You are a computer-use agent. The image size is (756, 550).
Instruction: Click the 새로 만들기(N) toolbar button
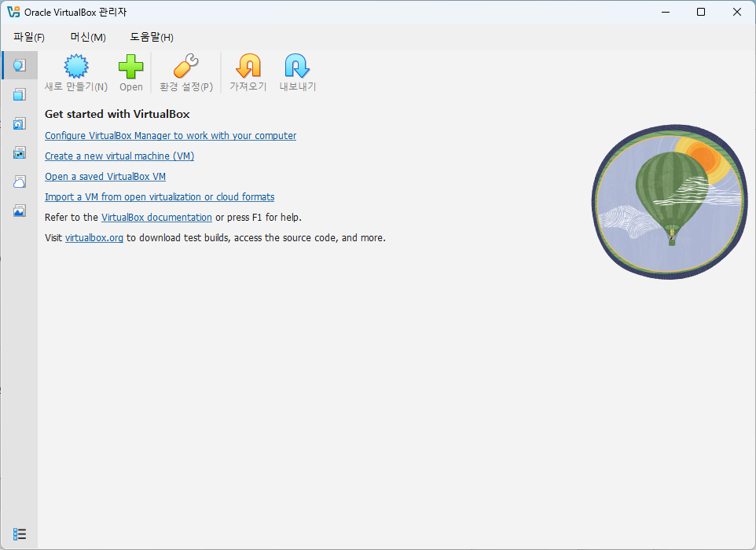76,73
